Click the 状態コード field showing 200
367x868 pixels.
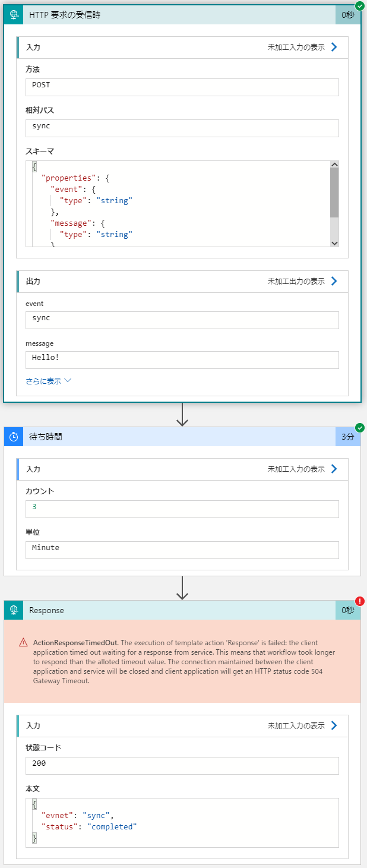(x=182, y=765)
